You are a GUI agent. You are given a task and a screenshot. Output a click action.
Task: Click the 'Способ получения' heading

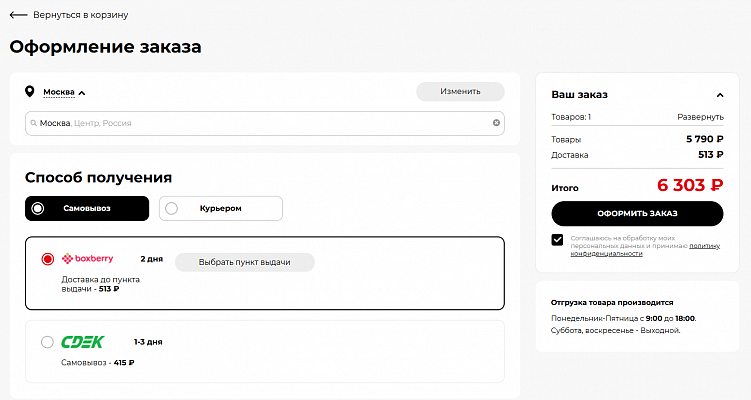coord(98,178)
